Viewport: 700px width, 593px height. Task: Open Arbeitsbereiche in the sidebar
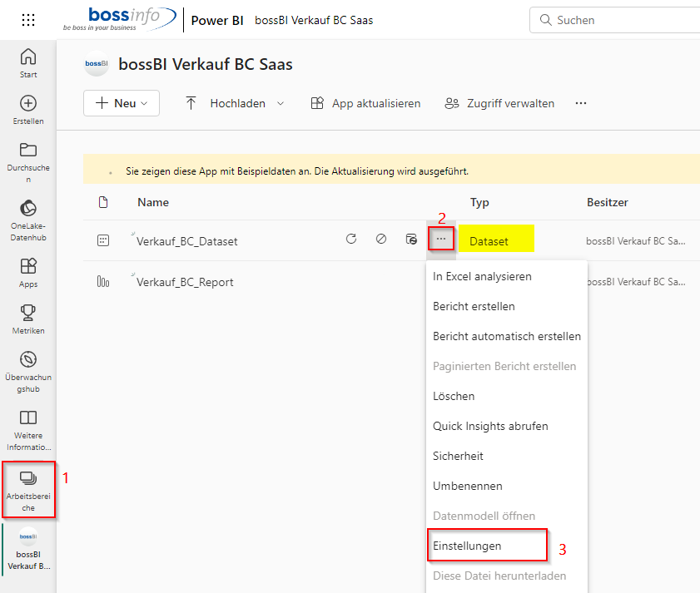tap(28, 489)
